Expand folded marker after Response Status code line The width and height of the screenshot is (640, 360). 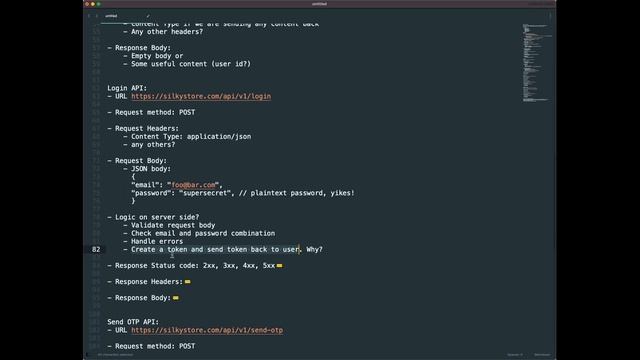click(x=279, y=266)
